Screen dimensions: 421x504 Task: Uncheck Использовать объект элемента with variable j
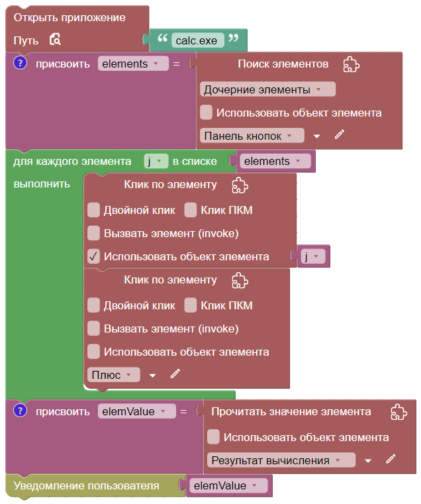point(93,256)
